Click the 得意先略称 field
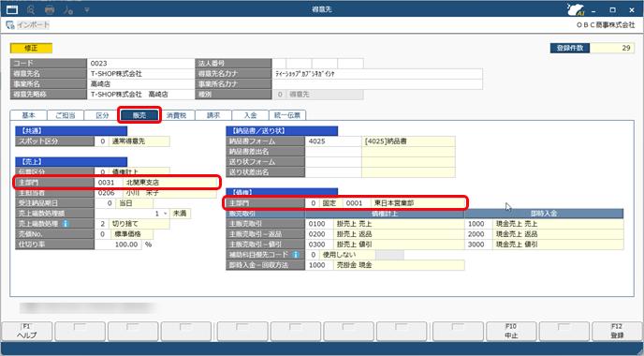This screenshot has height=356, width=644. [140, 94]
